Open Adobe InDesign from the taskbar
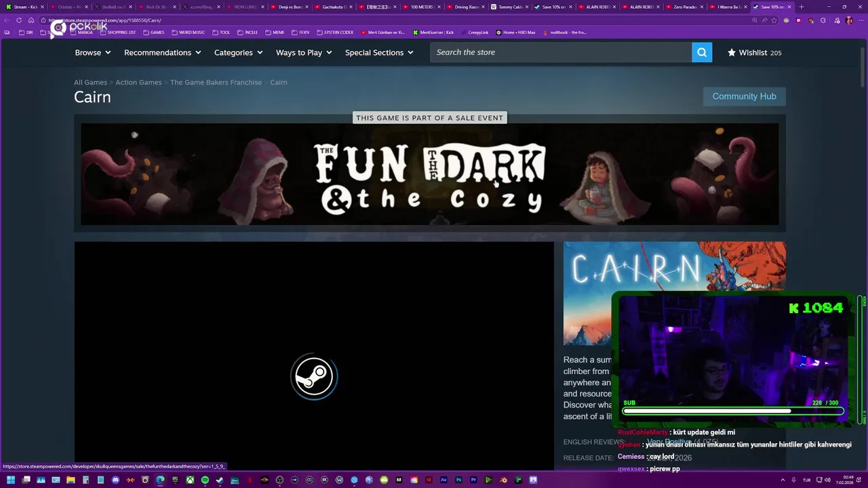This screenshot has width=868, height=488. click(x=429, y=480)
